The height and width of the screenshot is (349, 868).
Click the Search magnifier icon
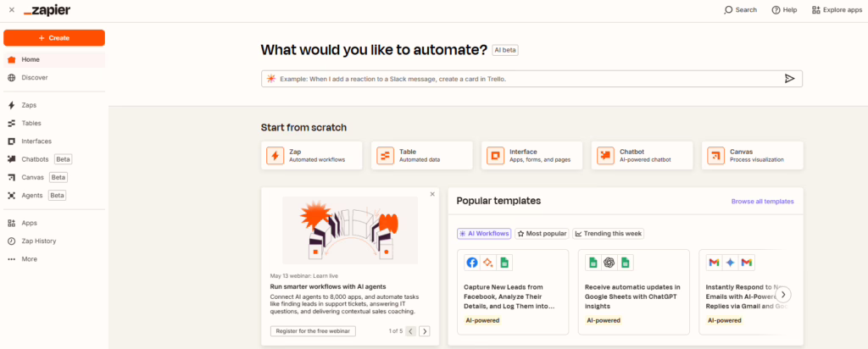click(728, 10)
